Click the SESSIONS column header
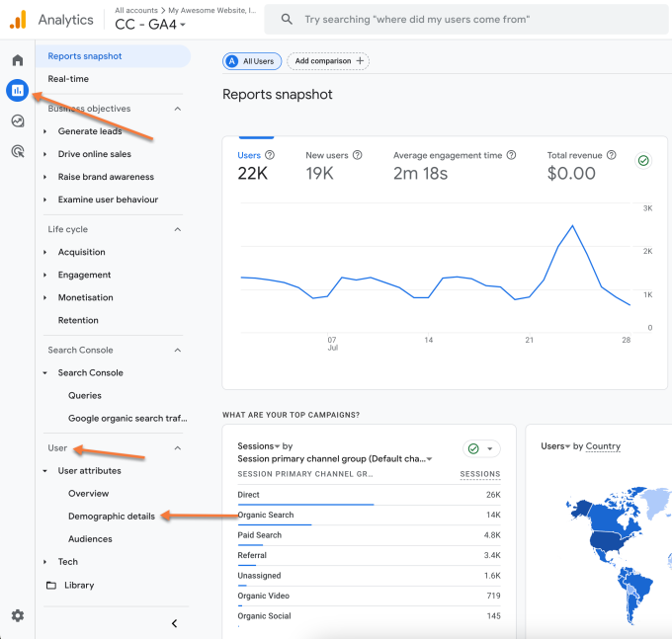Image resolution: width=672 pixels, height=639 pixels. 480,474
